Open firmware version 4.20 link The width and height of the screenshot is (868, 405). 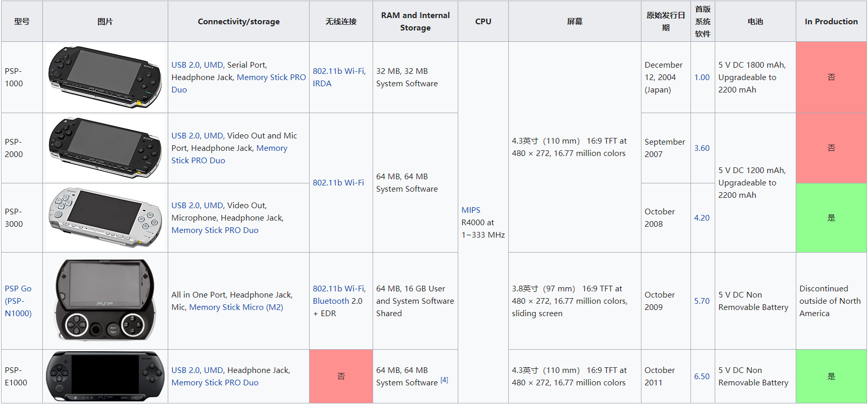point(702,217)
